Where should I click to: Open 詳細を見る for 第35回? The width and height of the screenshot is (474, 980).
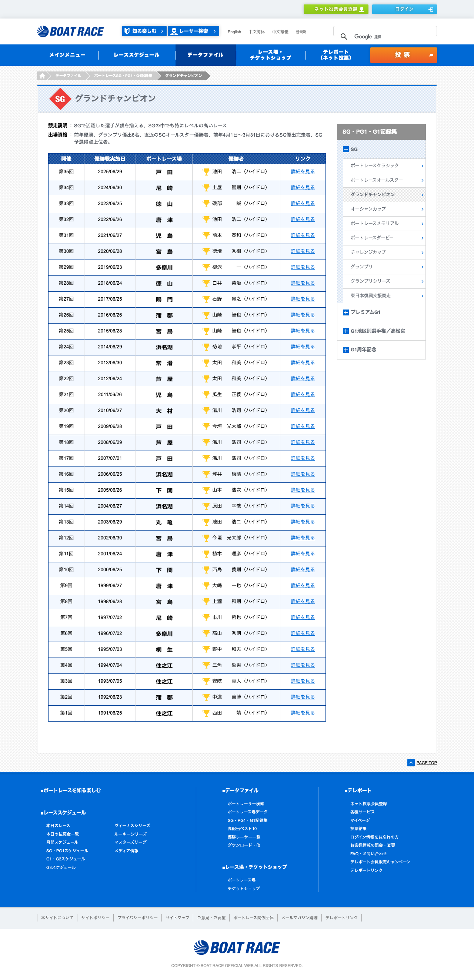[x=303, y=171]
